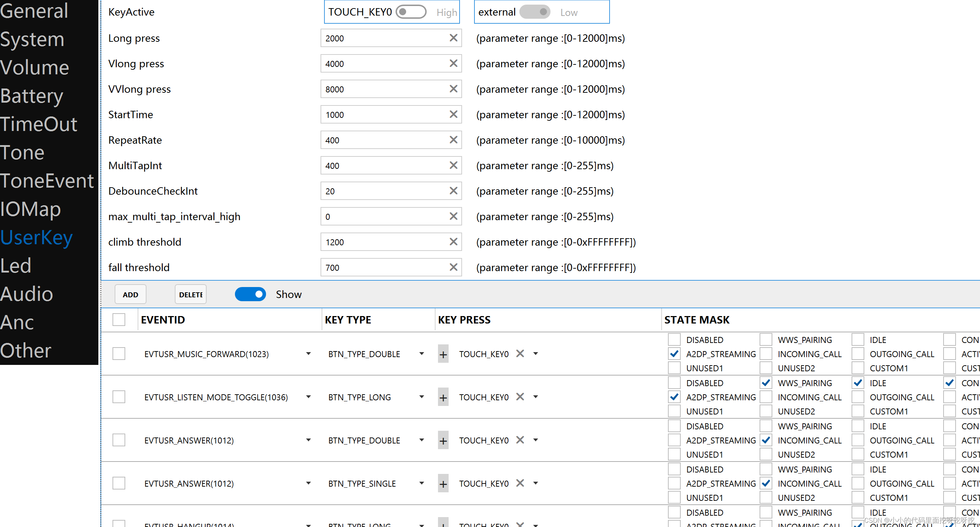980x527 pixels.
Task: Toggle the Show events visibility switch
Action: click(x=252, y=295)
